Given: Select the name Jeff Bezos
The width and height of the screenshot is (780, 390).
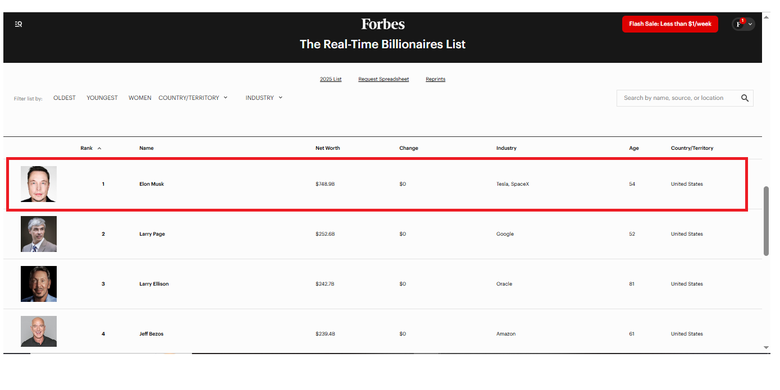Looking at the screenshot, I should pyautogui.click(x=151, y=334).
